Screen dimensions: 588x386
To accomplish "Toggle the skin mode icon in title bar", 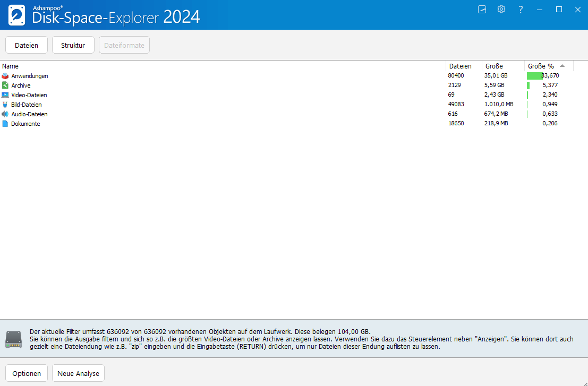I will pyautogui.click(x=482, y=10).
